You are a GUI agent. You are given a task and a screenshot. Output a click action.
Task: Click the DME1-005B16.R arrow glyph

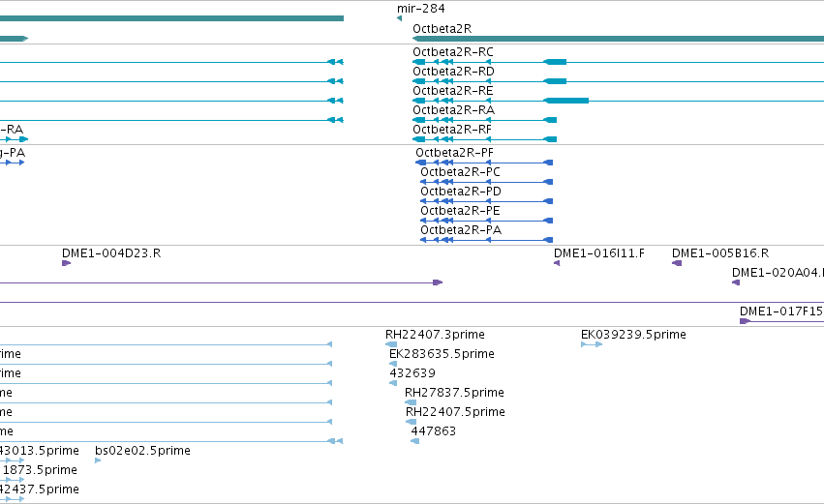tap(677, 263)
